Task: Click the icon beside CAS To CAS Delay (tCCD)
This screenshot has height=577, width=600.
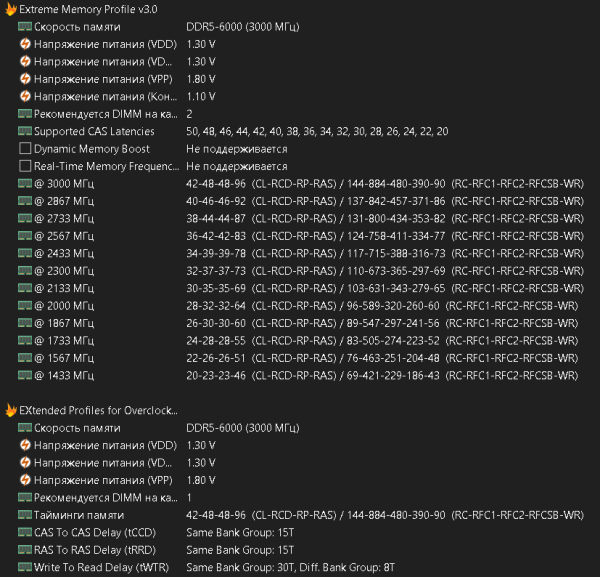Action: 25,532
